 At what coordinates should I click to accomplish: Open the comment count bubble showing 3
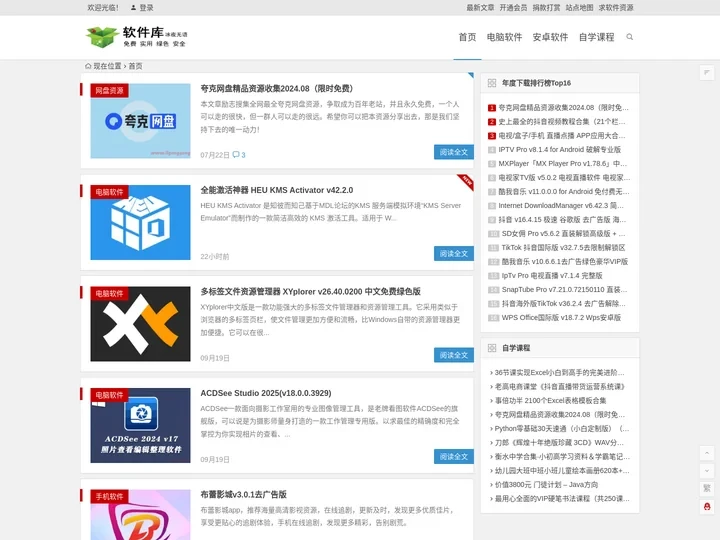[x=239, y=155]
